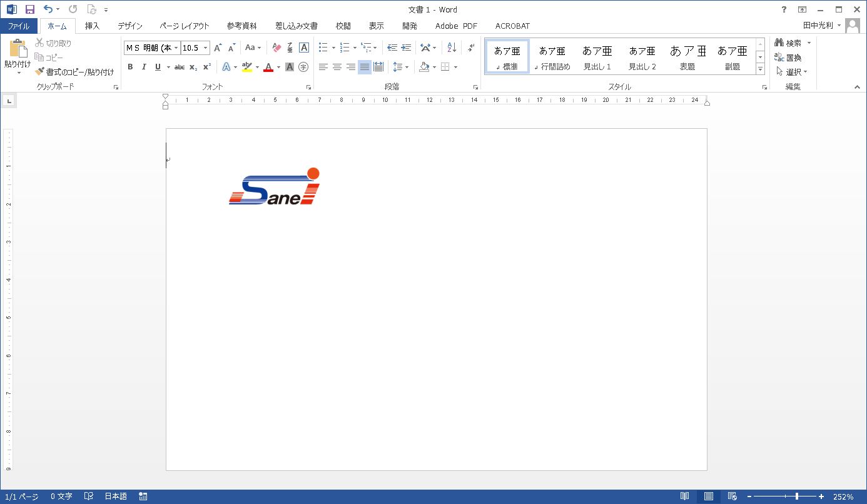Shrink font size with the smaller A icon
Image resolution: width=867 pixels, height=504 pixels.
click(231, 48)
